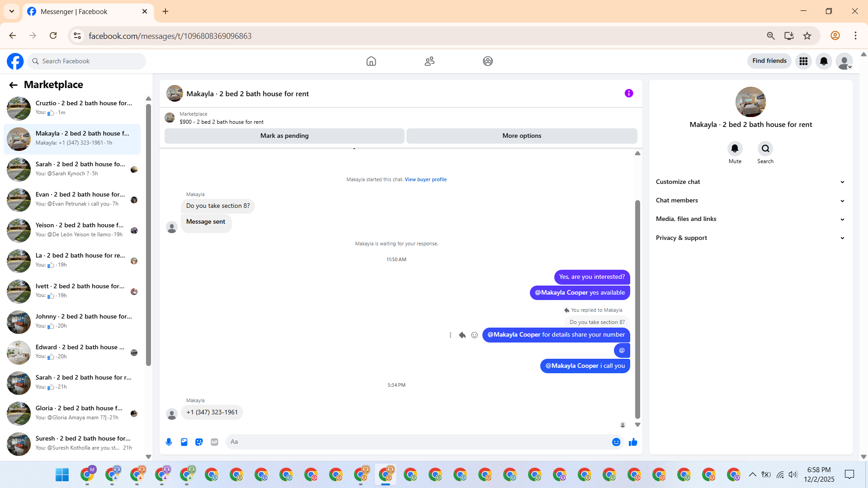Click the voice clip microphone icon
Image resolution: width=868 pixels, height=488 pixels.
169,442
